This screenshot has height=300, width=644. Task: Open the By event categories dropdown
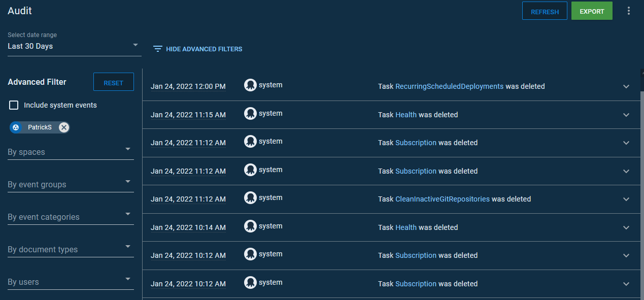71,216
